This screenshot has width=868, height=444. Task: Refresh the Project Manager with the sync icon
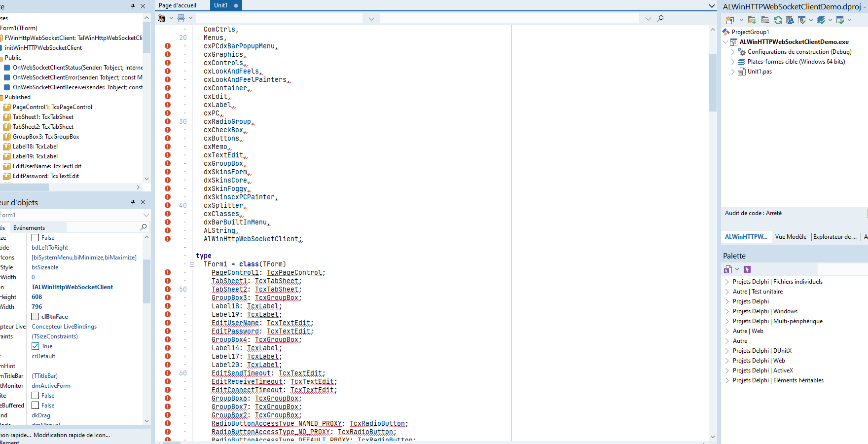point(778,20)
